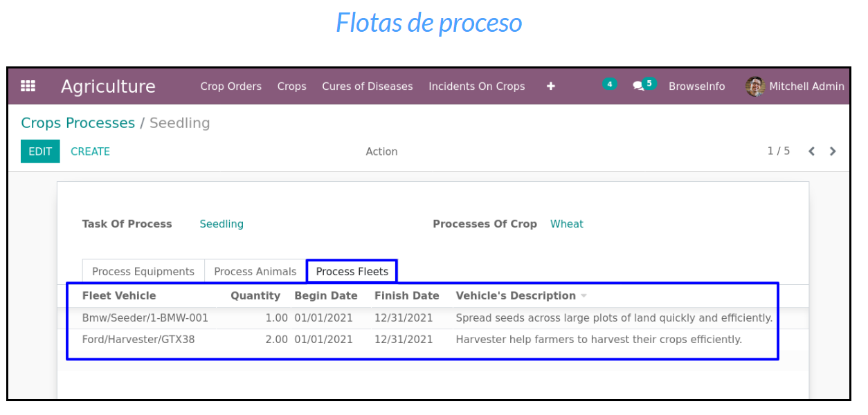Image resolution: width=868 pixels, height=415 pixels.
Task: Open Crop Orders menu
Action: click(230, 86)
